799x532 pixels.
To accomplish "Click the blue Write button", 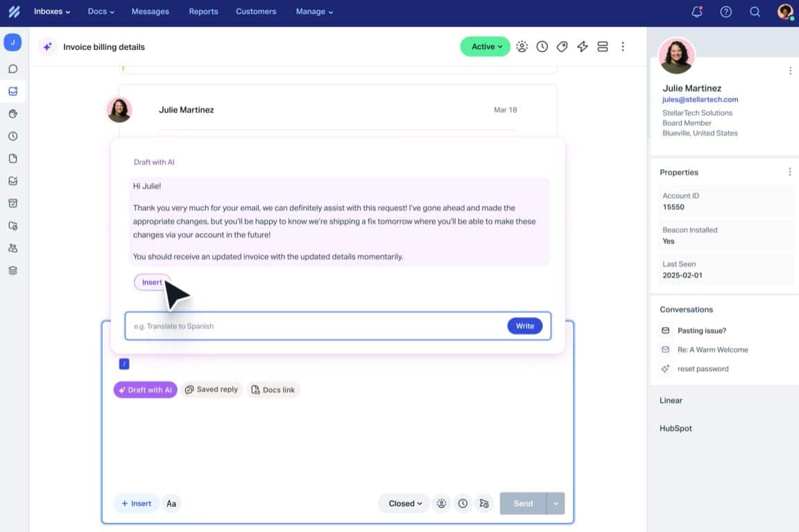I will coord(525,326).
